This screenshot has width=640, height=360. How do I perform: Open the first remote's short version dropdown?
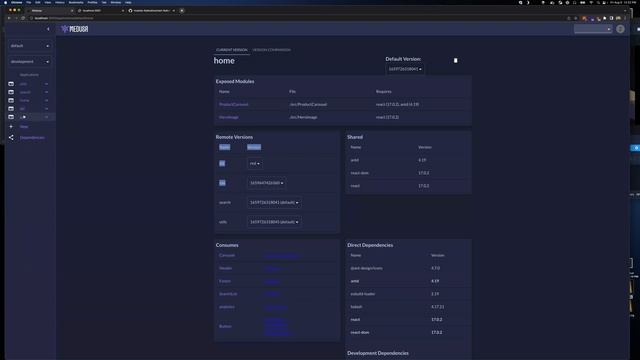pos(255,164)
